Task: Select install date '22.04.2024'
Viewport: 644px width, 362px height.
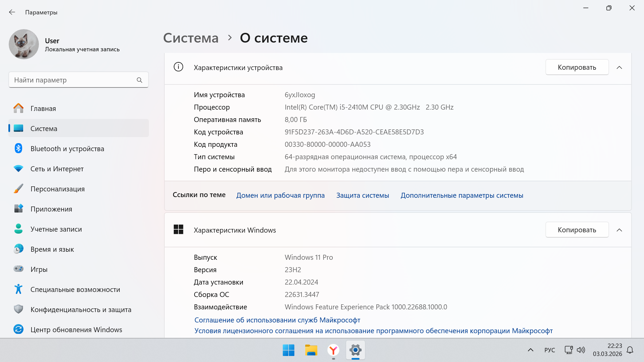Action: pos(302,282)
